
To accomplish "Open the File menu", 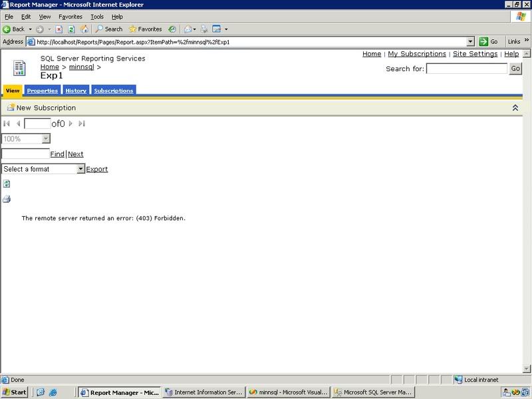I will click(x=9, y=17).
